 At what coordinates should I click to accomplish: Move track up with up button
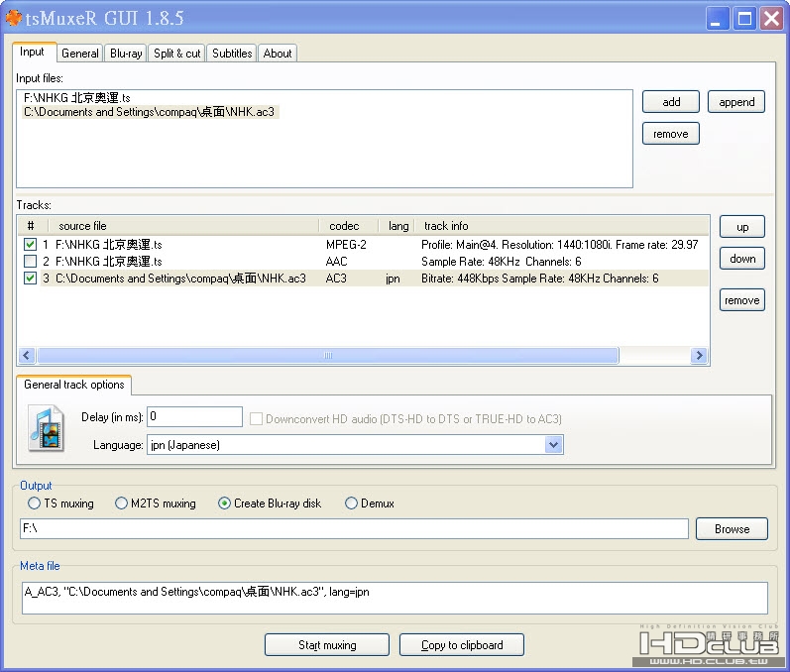tap(742, 227)
